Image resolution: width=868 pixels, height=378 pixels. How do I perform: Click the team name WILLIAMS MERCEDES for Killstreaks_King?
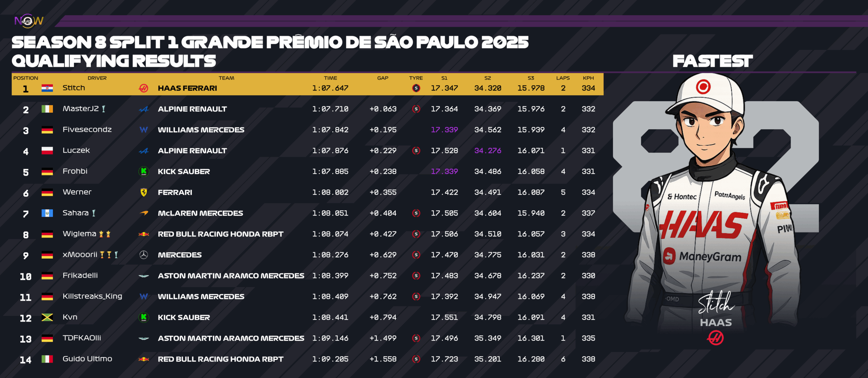pos(201,297)
